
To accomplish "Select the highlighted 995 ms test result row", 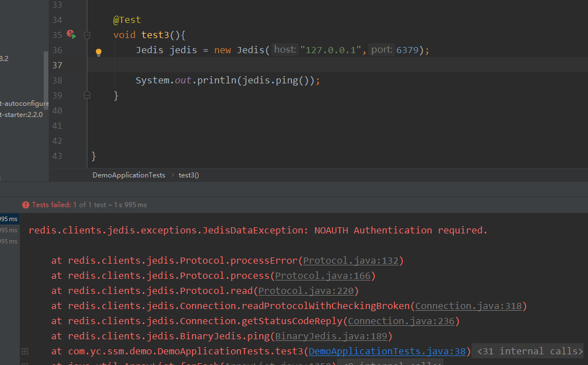I will point(9,219).
